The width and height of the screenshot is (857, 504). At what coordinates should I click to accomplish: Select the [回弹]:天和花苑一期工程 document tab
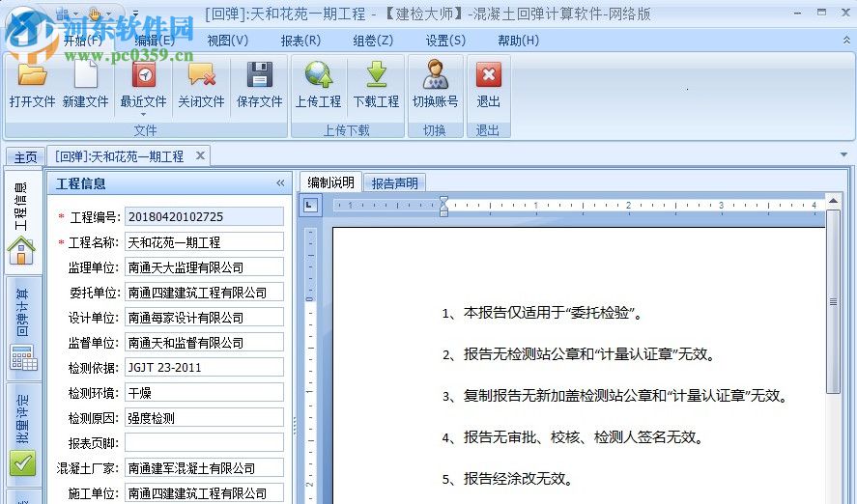119,156
